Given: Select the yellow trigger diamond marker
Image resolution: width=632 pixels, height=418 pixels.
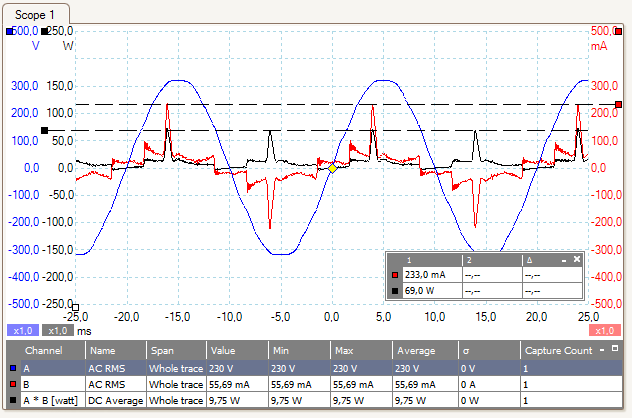Looking at the screenshot, I should click(332, 168).
